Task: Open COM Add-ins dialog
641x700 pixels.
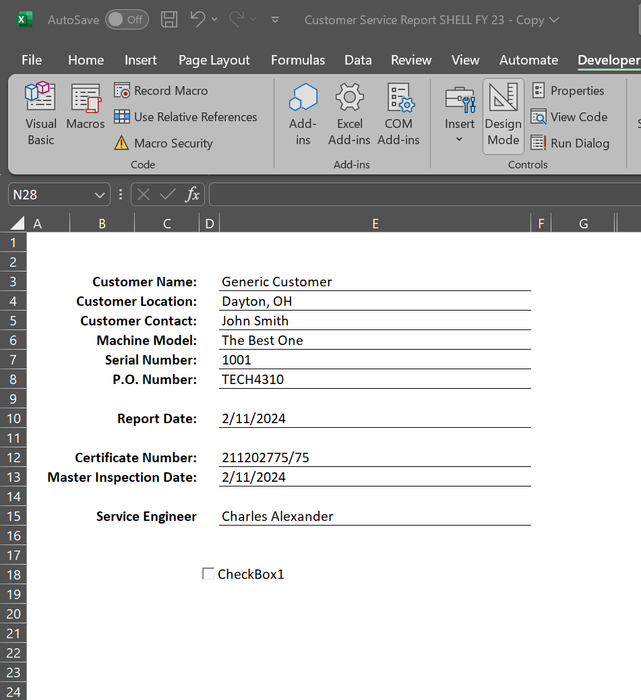Action: point(398,114)
